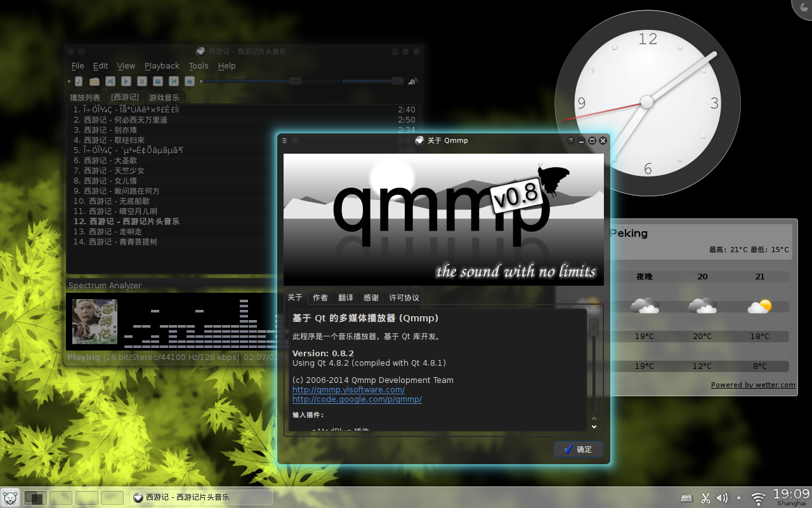Pause playback in Qmmp toolbar
812x508 pixels.
pyautogui.click(x=142, y=81)
